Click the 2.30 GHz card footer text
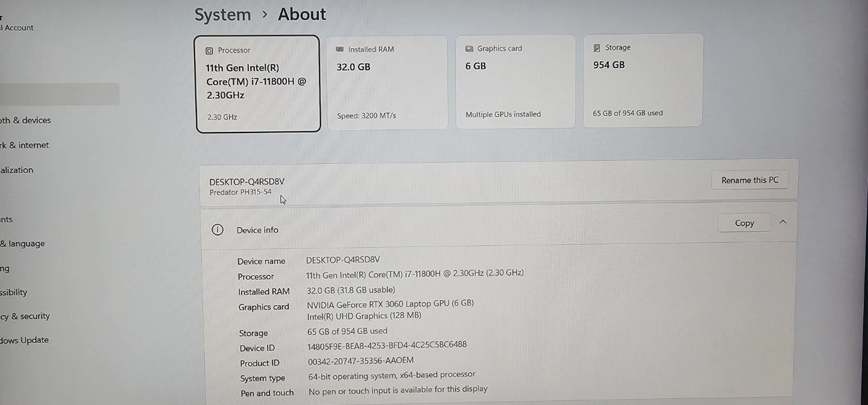This screenshot has height=405, width=868. pos(222,117)
